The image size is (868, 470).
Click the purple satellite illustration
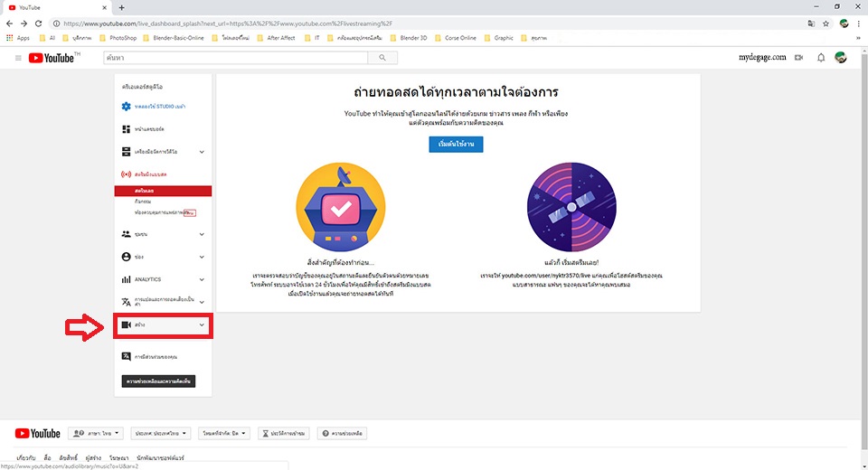click(571, 207)
